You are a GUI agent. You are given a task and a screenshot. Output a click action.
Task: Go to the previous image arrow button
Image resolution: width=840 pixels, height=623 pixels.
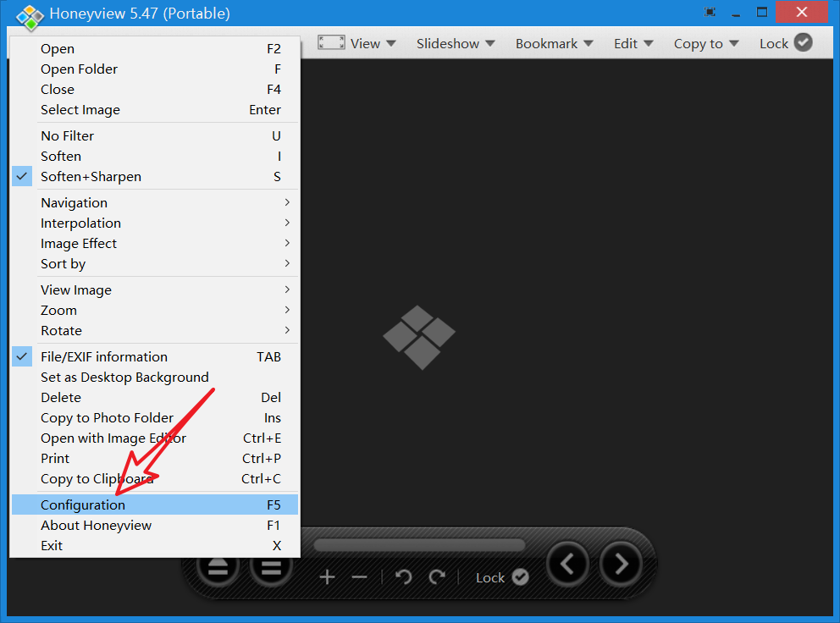click(567, 564)
